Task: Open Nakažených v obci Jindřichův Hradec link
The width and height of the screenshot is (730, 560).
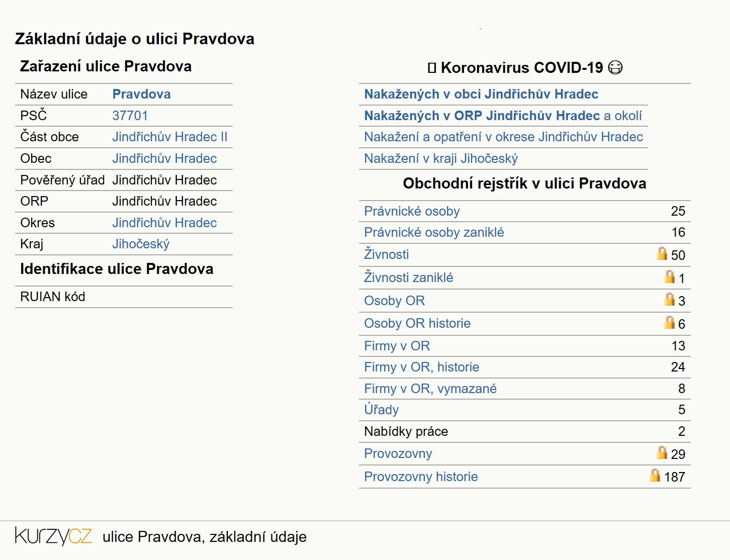Action: tap(481, 94)
